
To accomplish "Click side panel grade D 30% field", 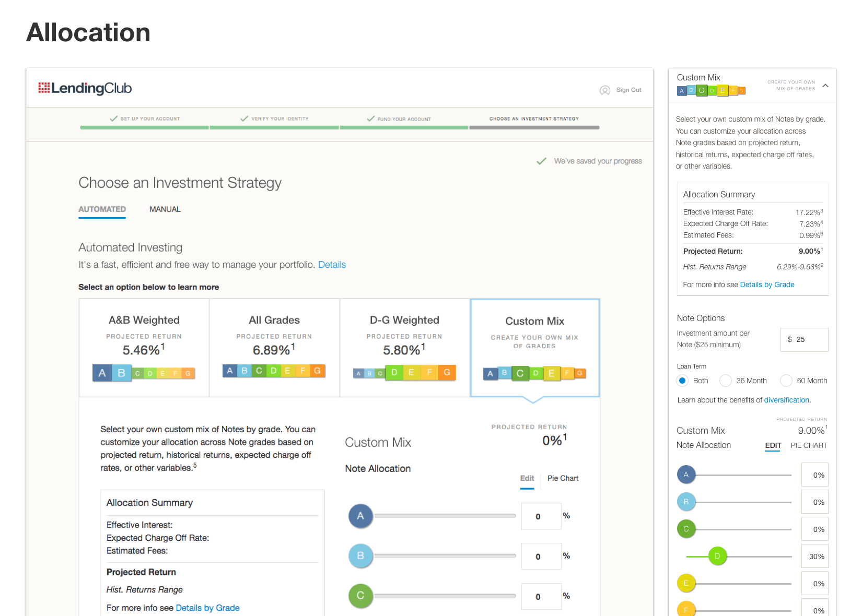I will tap(815, 556).
